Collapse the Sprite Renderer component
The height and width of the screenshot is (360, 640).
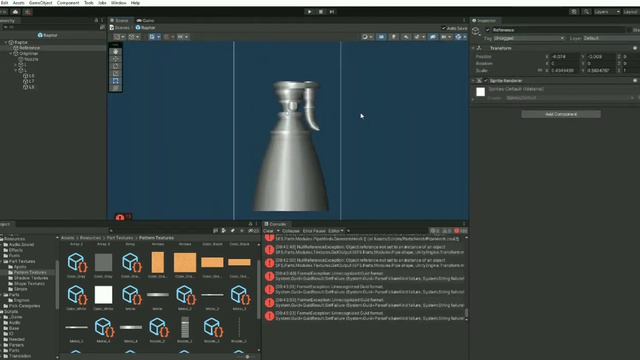[x=473, y=81]
